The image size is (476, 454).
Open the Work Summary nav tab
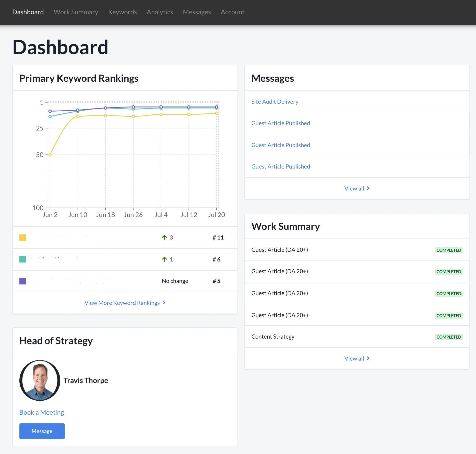point(76,12)
